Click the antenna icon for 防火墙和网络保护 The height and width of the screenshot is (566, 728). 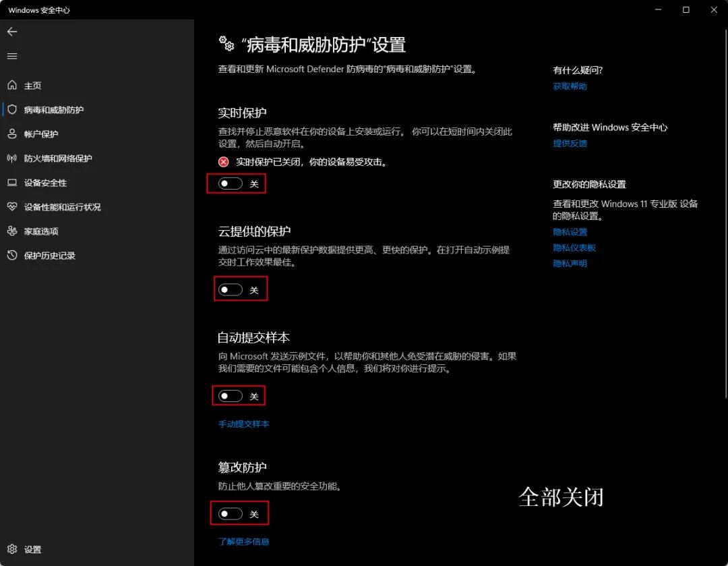coord(12,158)
